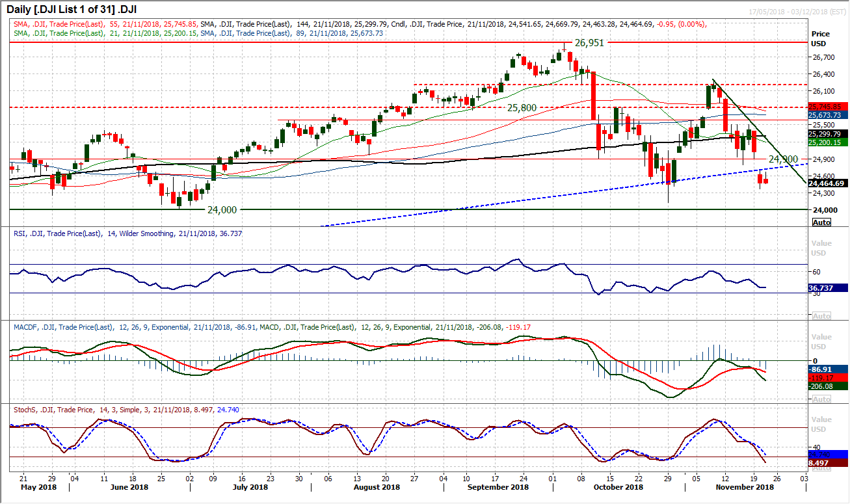
Task: Select the RSI Wilder Smoothing legend text
Action: 127,233
